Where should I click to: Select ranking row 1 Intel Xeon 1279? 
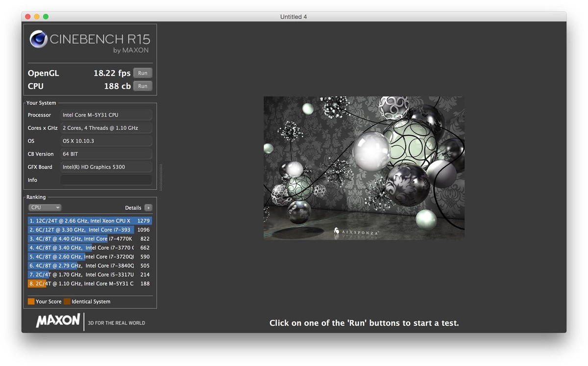(x=90, y=221)
